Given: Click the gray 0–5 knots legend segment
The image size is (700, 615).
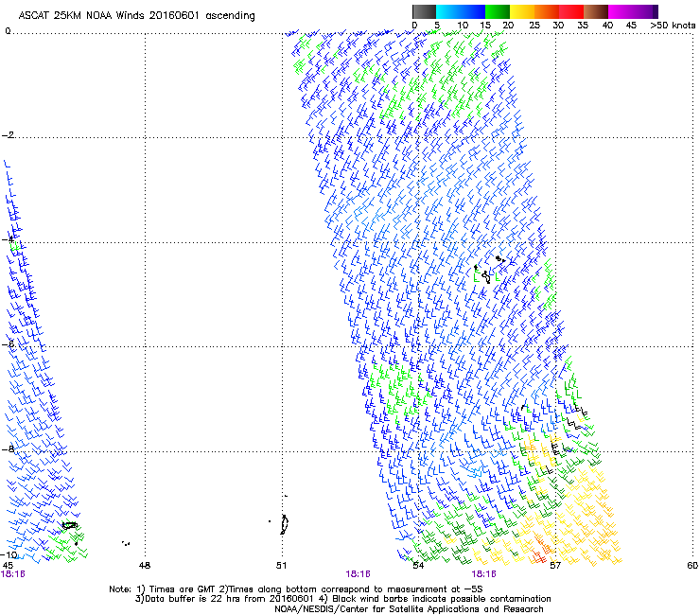Looking at the screenshot, I should coord(424,11).
